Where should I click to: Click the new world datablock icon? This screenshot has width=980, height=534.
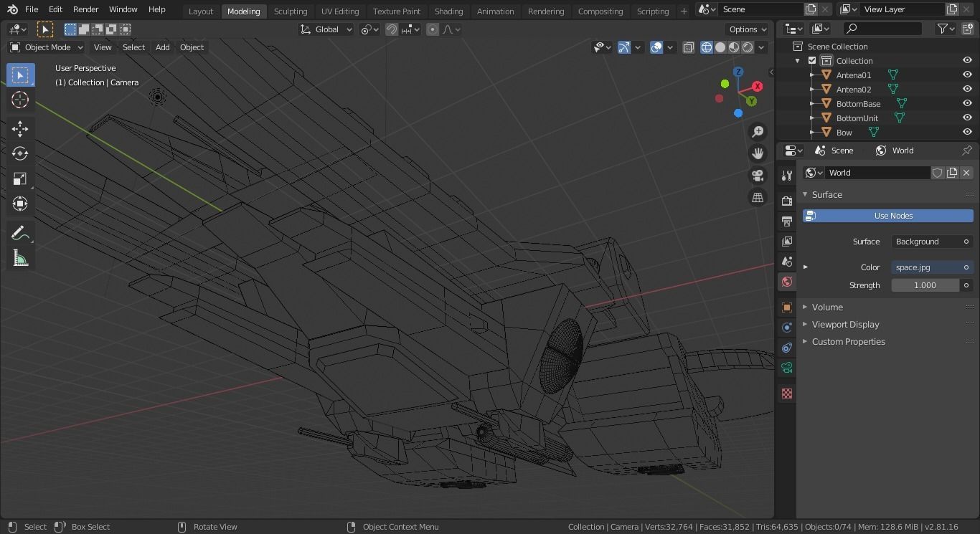click(x=952, y=173)
